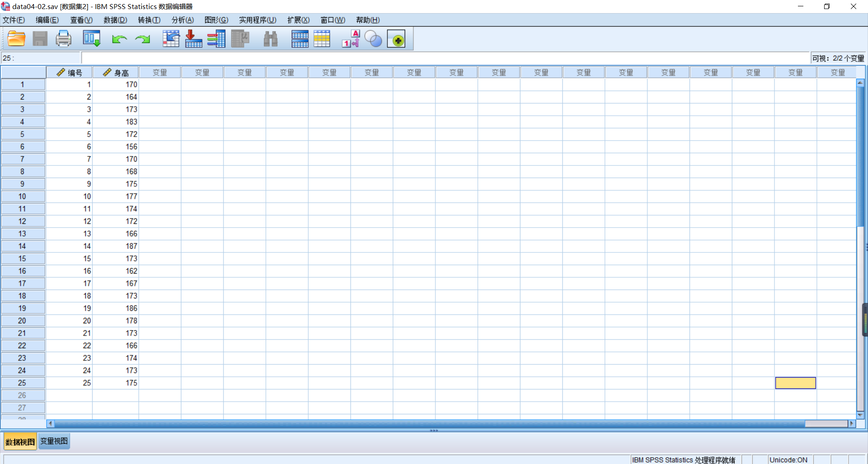868x464 pixels.
Task: Select the 编号 column header
Action: point(70,72)
